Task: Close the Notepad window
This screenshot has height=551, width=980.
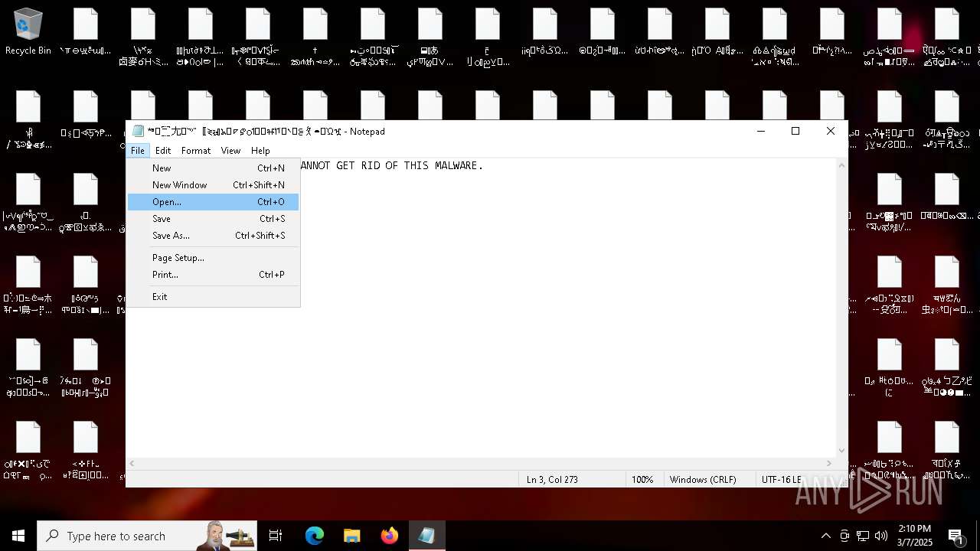Action: pyautogui.click(x=831, y=131)
